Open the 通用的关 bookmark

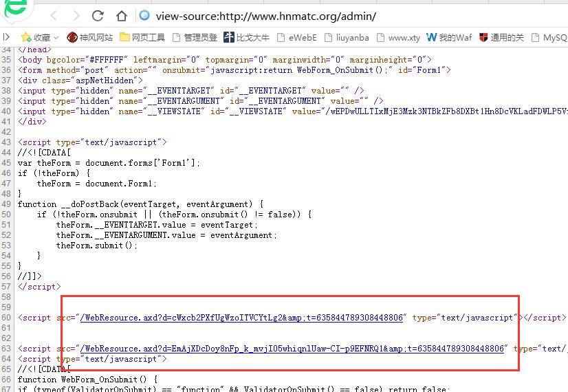pyautogui.click(x=501, y=37)
